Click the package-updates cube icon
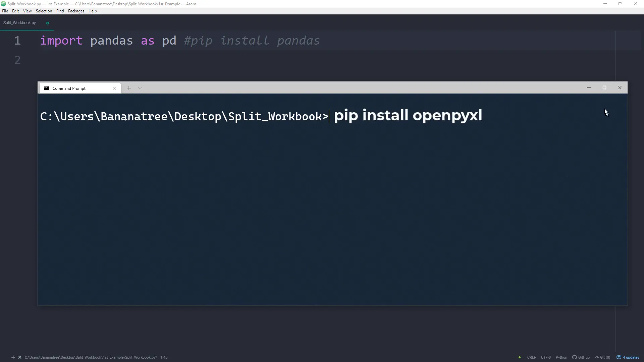This screenshot has height=362, width=644. coord(619,357)
